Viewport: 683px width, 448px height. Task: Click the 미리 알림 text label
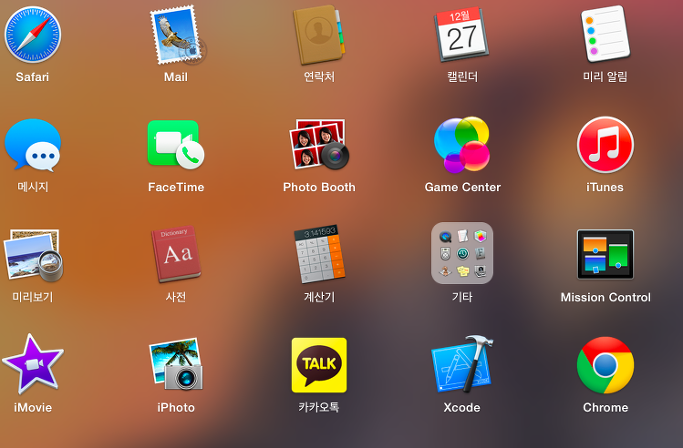[605, 77]
